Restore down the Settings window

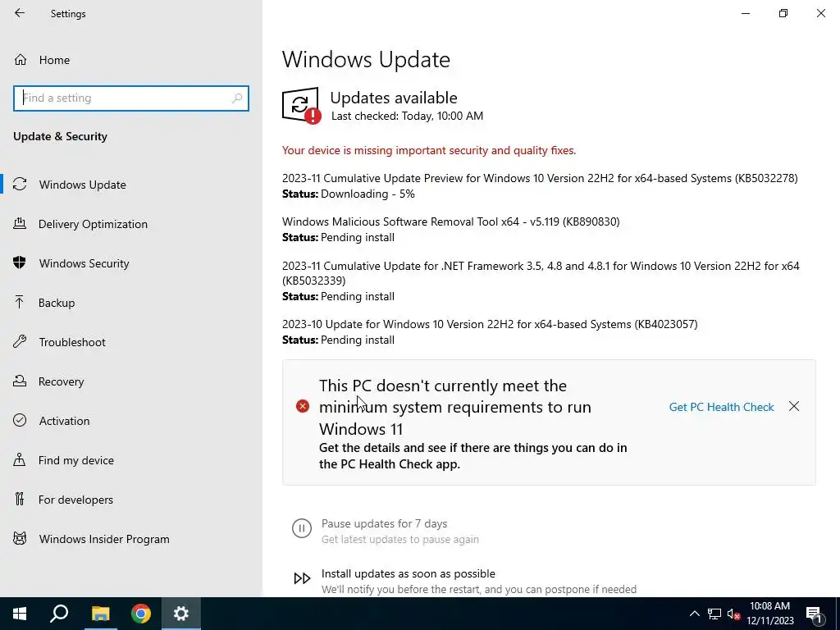(783, 13)
